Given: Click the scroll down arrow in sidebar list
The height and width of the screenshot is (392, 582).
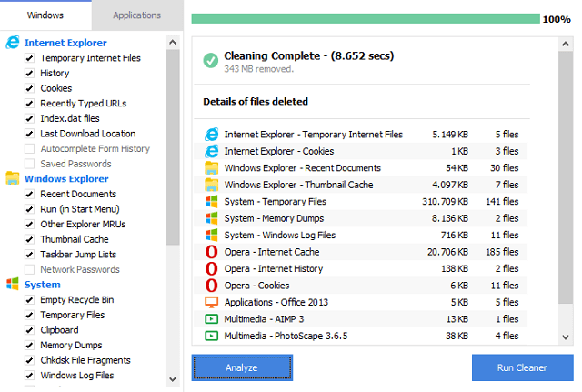Looking at the screenshot, I should coord(172,377).
